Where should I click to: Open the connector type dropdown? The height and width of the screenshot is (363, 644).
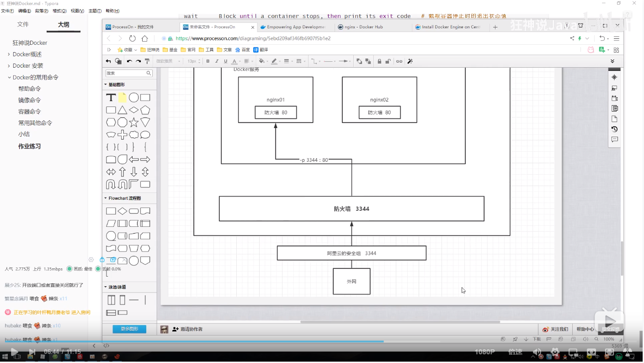click(315, 61)
